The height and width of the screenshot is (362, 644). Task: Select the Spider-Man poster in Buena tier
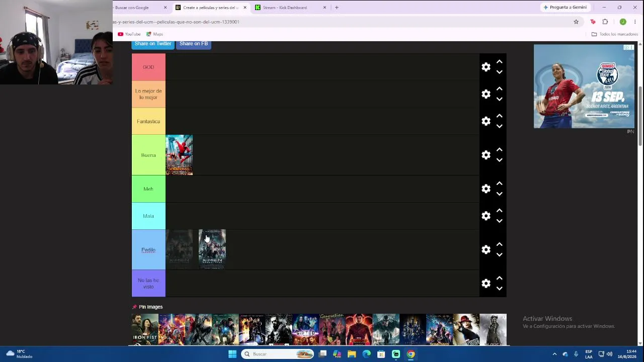point(179,155)
